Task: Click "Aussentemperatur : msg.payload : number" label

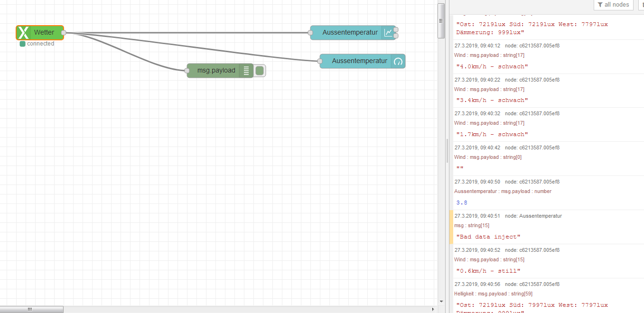Action: (x=503, y=192)
